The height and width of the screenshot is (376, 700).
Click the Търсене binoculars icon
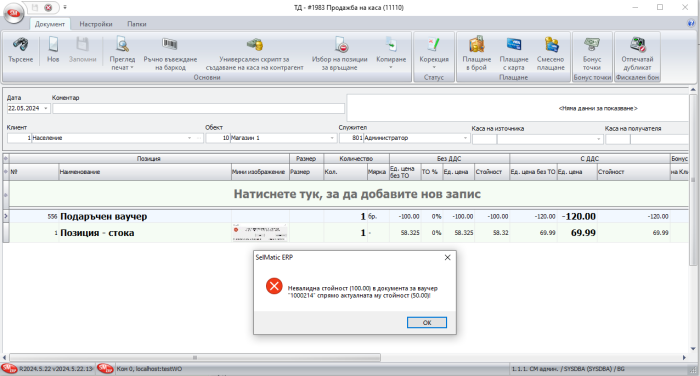coord(21,45)
